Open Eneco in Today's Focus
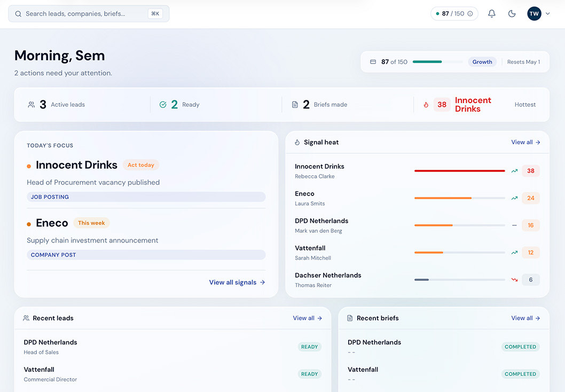This screenshot has height=392, width=565. click(x=52, y=223)
